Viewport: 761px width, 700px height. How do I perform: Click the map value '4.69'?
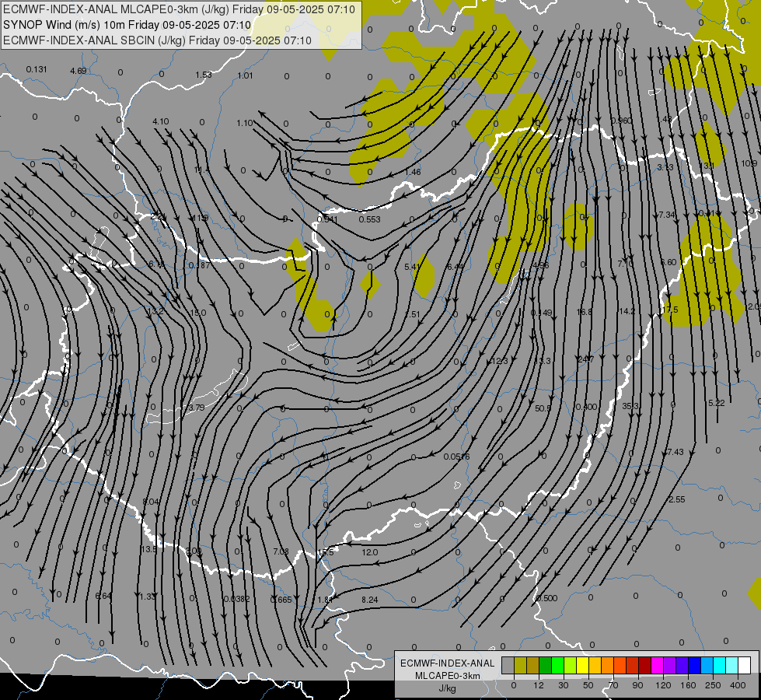point(79,71)
